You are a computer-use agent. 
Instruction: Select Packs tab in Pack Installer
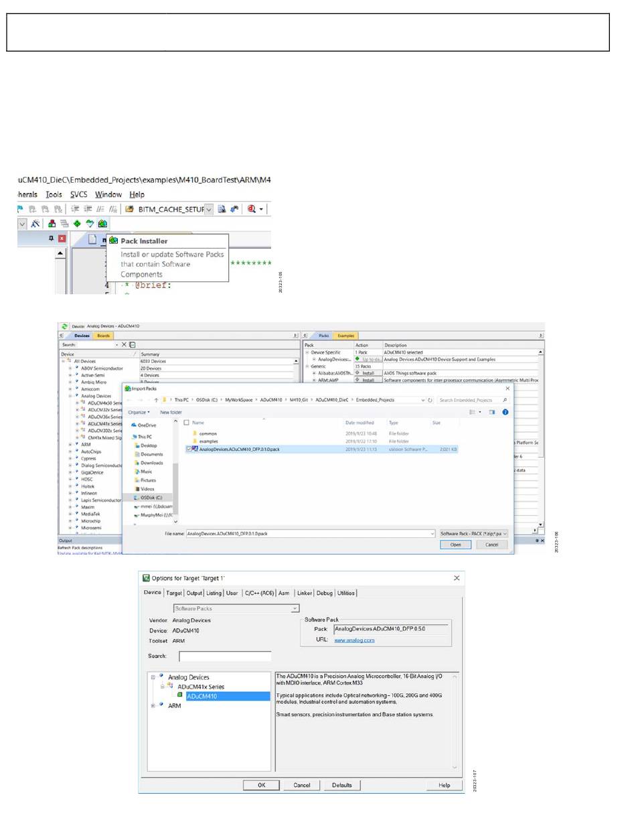pos(324,336)
